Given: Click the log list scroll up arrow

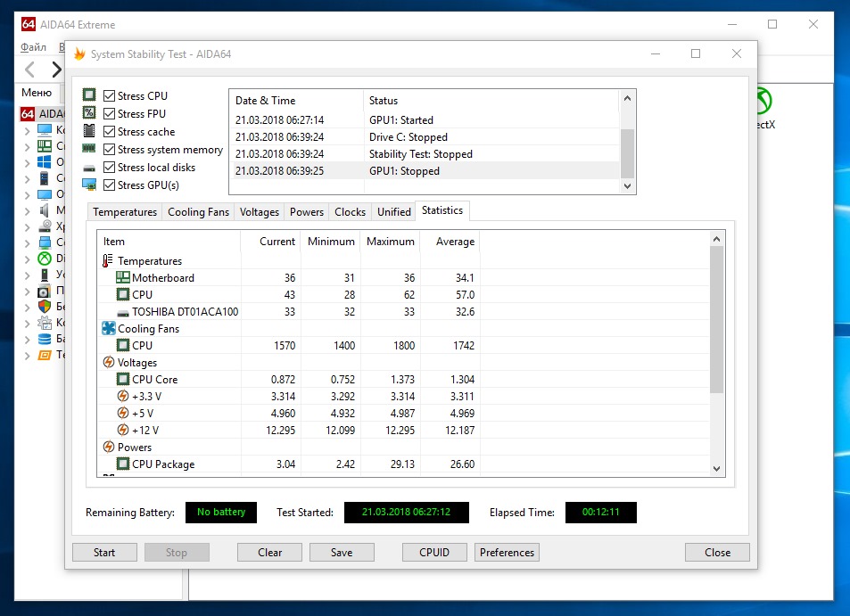Looking at the screenshot, I should (x=627, y=99).
